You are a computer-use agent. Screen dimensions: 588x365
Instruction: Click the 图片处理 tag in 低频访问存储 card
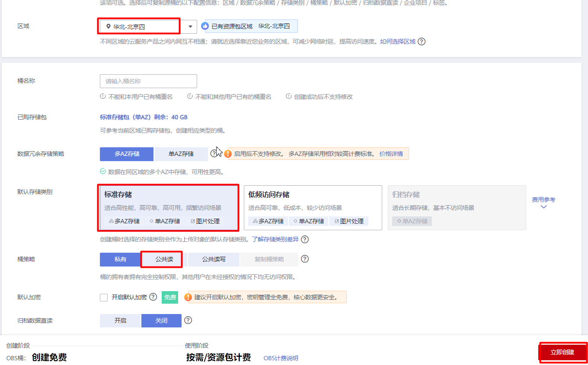(x=349, y=221)
